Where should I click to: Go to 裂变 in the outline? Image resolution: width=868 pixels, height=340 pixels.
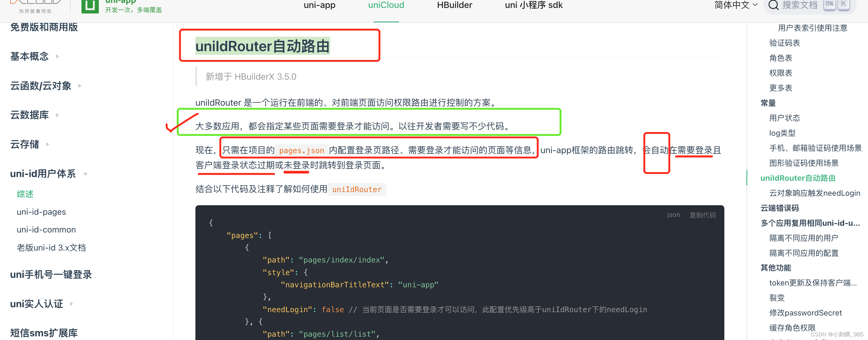pyautogui.click(x=777, y=298)
